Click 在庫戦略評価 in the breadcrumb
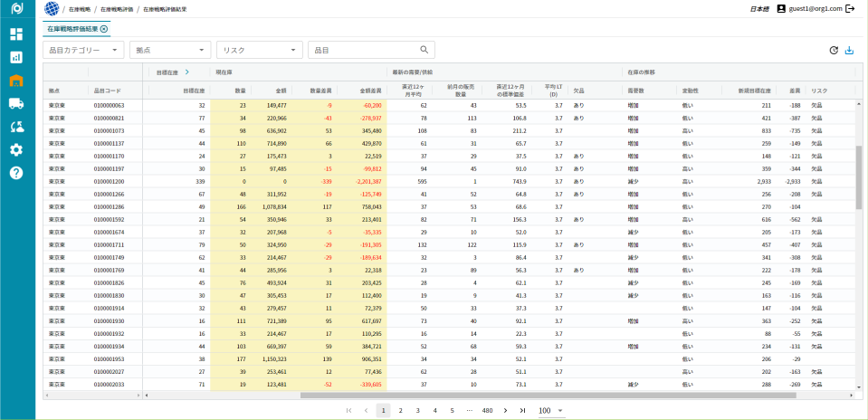 117,8
